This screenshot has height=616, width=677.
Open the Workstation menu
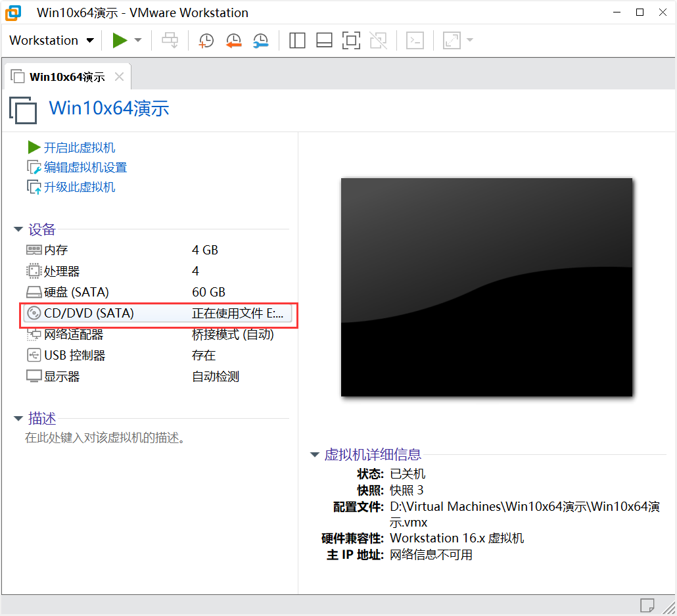point(52,41)
